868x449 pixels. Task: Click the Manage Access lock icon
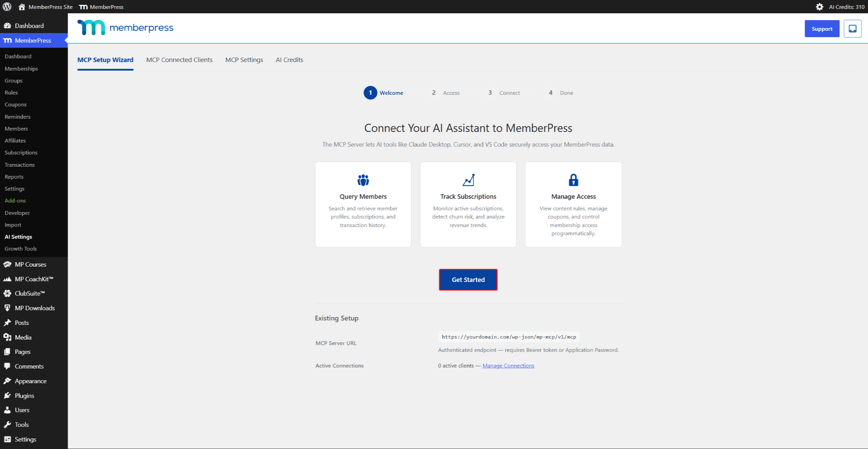tap(573, 180)
